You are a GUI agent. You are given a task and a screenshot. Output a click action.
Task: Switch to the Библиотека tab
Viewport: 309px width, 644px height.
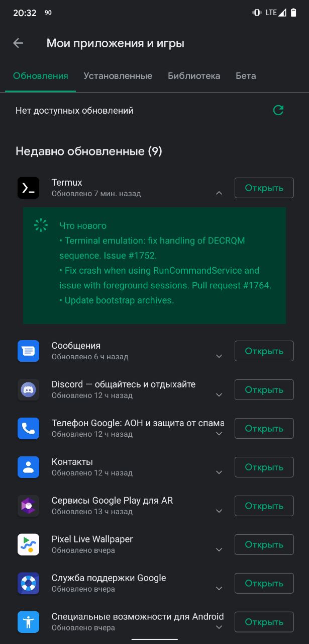pos(194,76)
